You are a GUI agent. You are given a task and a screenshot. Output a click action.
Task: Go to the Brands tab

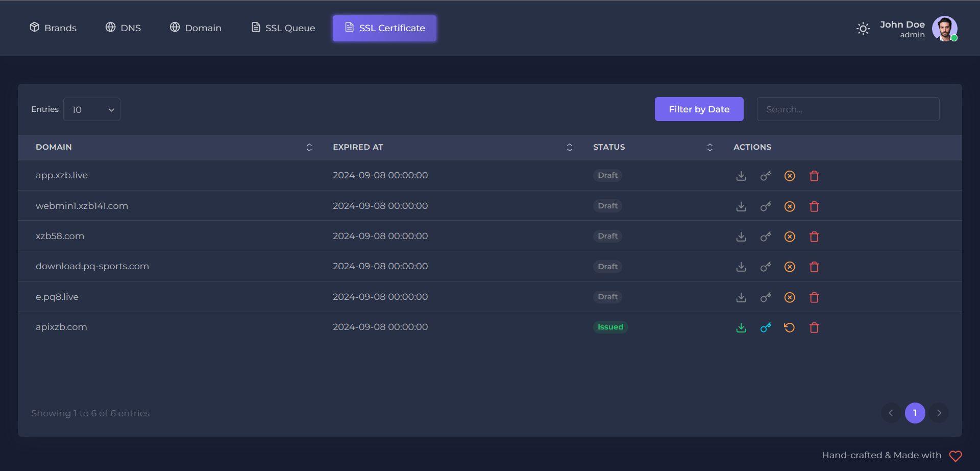point(53,28)
